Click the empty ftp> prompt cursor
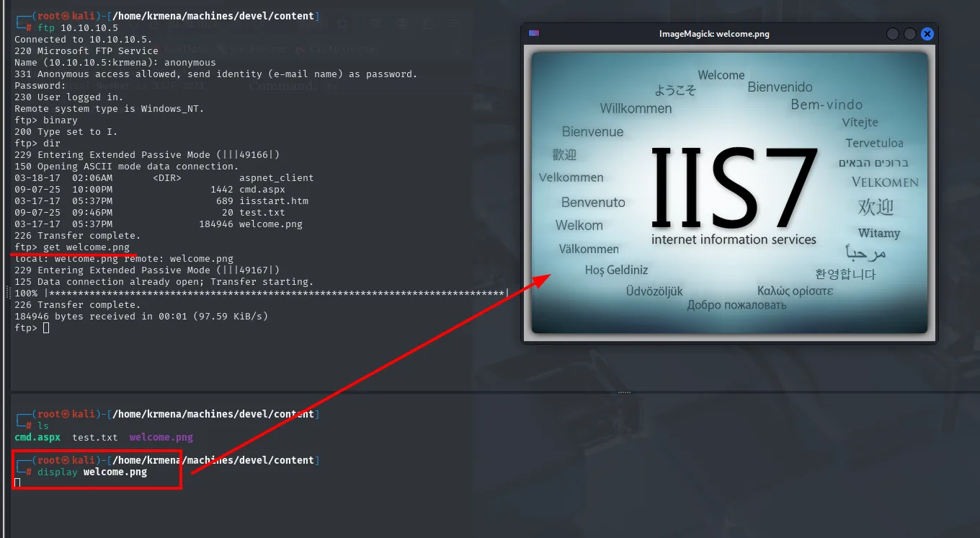Screen dimensions: 980x538 click(46, 327)
